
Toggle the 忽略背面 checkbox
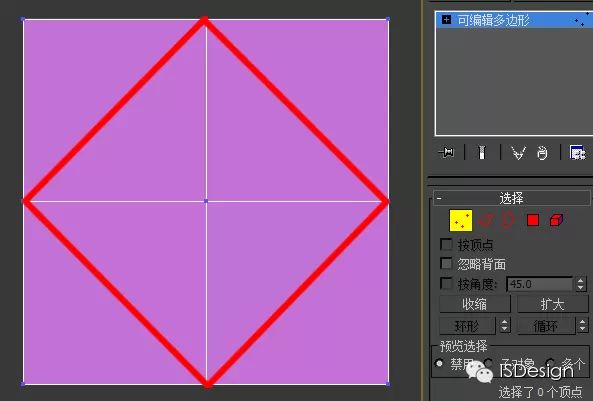pos(447,263)
